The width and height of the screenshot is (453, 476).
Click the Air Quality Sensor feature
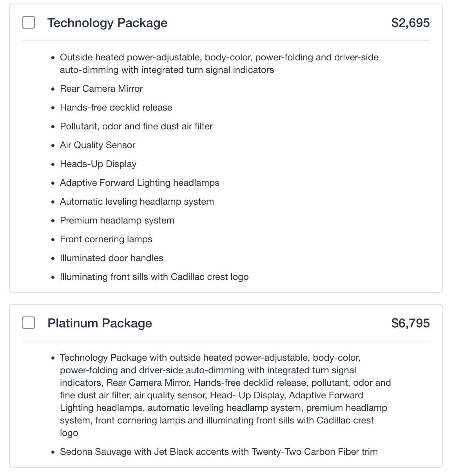click(98, 145)
